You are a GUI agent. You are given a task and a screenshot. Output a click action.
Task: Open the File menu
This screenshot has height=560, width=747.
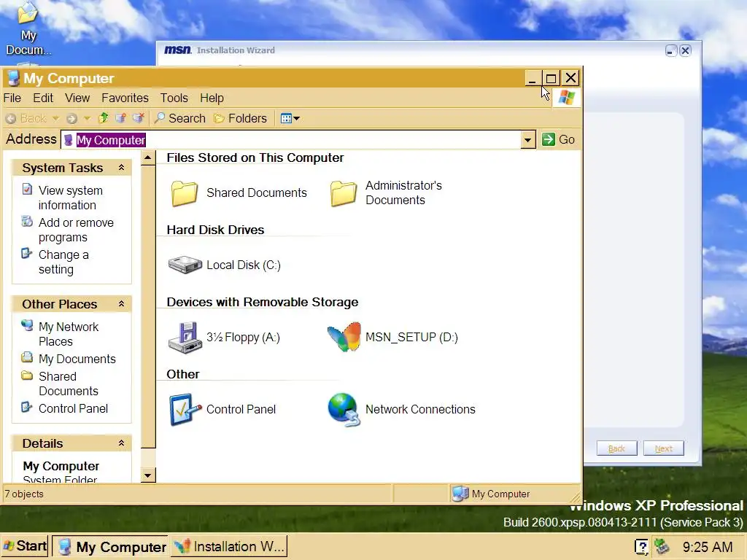(12, 98)
